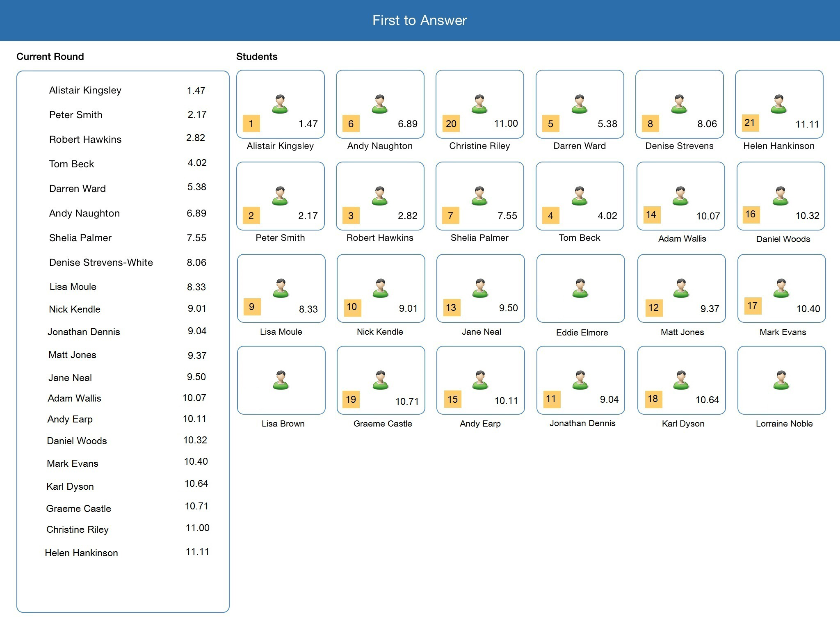
Task: Select Christine Riley's student avatar icon
Action: pos(479,104)
